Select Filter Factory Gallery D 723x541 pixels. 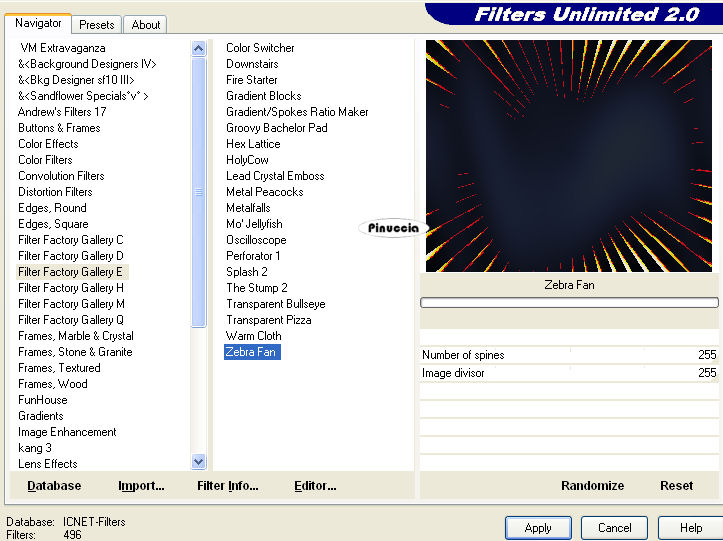point(71,256)
